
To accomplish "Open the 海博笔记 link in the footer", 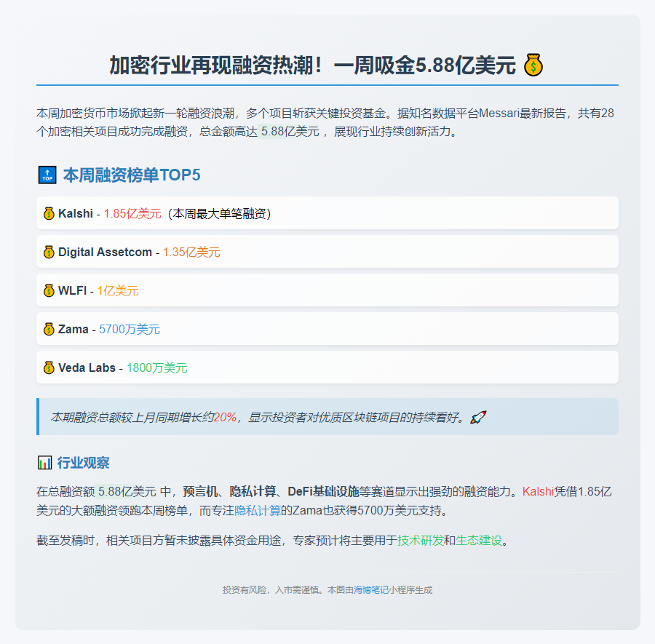I will pyautogui.click(x=371, y=589).
